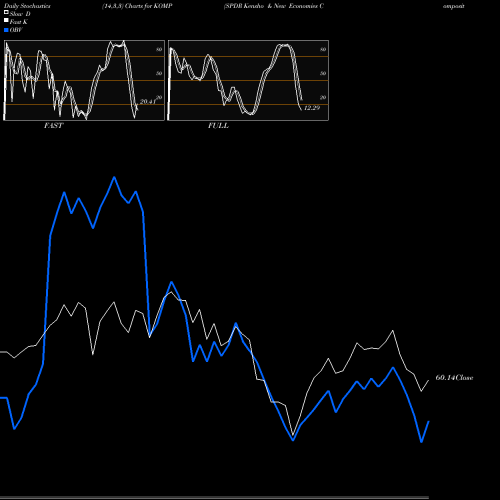The image size is (500, 500).
Task: Click the right end of white Close line
Action: click(428, 380)
